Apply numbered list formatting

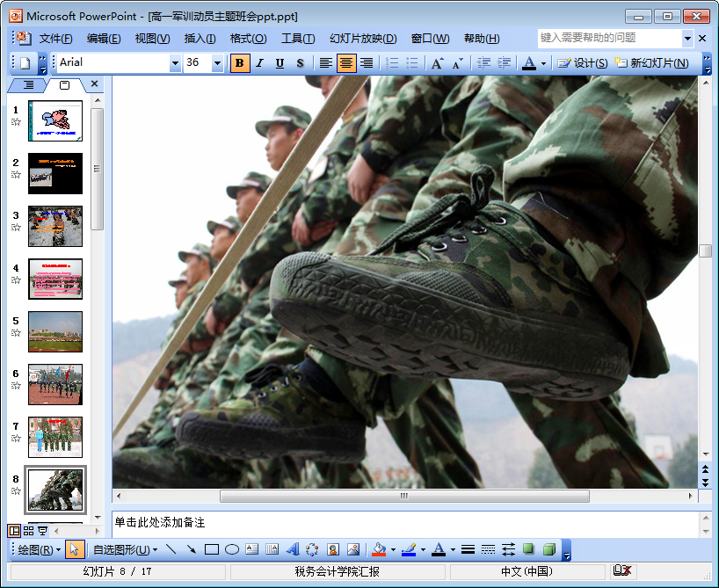[x=392, y=62]
